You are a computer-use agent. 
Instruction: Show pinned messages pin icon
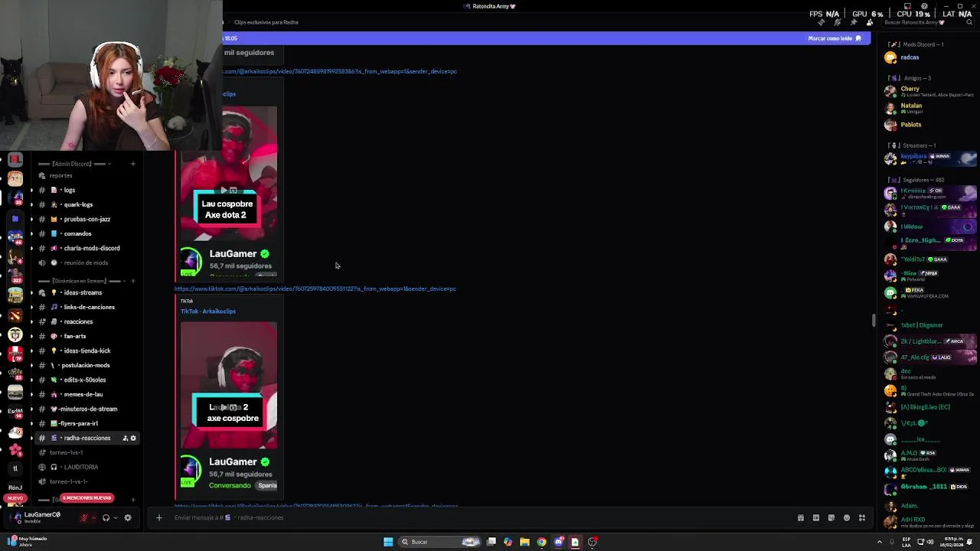point(854,22)
